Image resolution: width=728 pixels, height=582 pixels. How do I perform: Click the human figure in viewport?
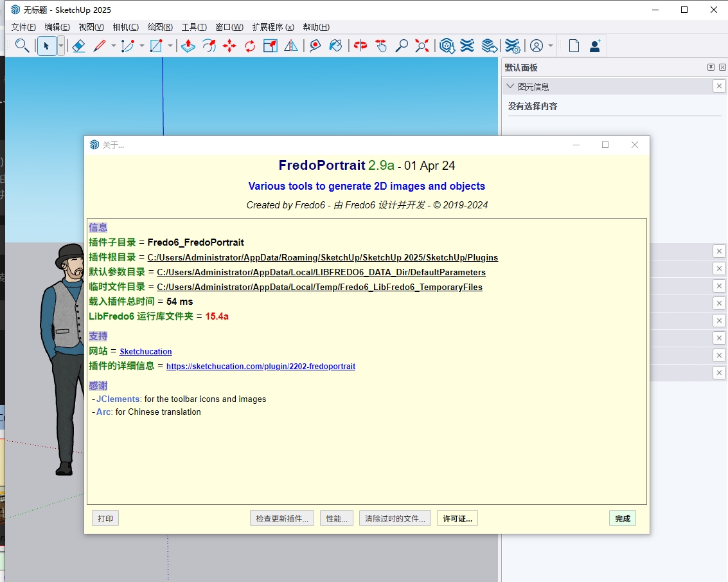click(63, 358)
